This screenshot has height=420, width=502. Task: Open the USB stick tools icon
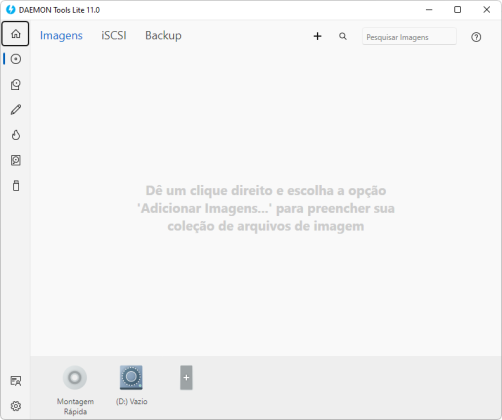click(x=16, y=186)
